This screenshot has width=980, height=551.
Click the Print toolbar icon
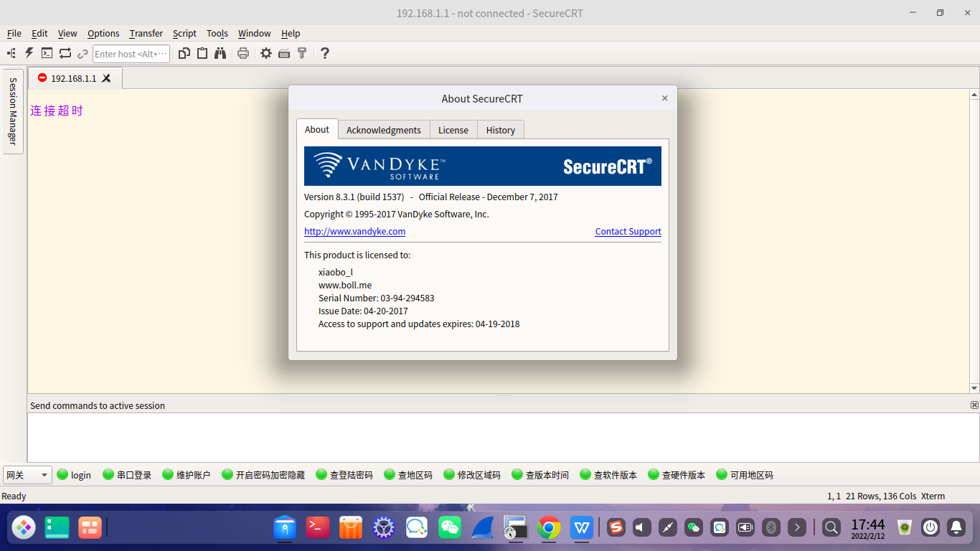click(x=243, y=53)
